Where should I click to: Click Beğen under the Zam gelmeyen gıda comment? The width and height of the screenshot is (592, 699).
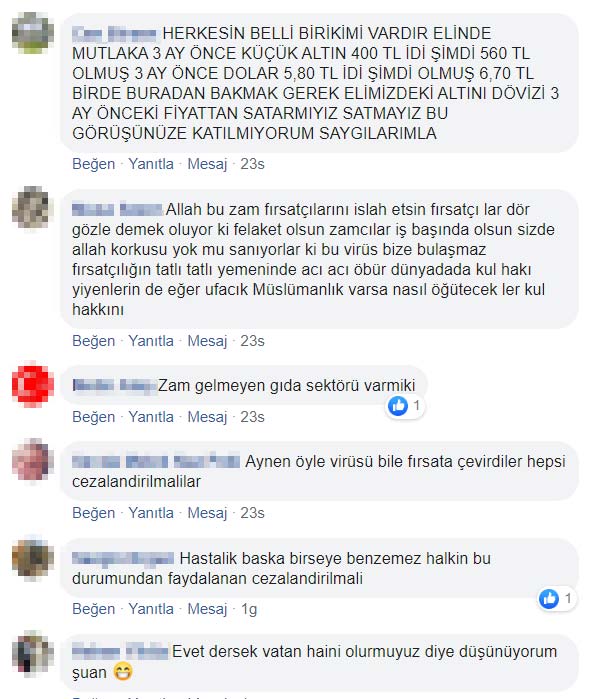[x=94, y=417]
